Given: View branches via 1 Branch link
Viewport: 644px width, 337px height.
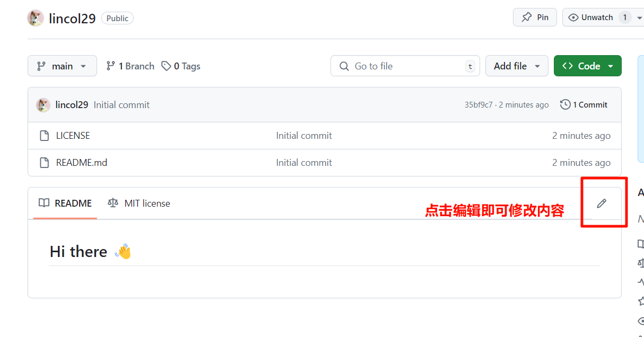Looking at the screenshot, I should [130, 66].
